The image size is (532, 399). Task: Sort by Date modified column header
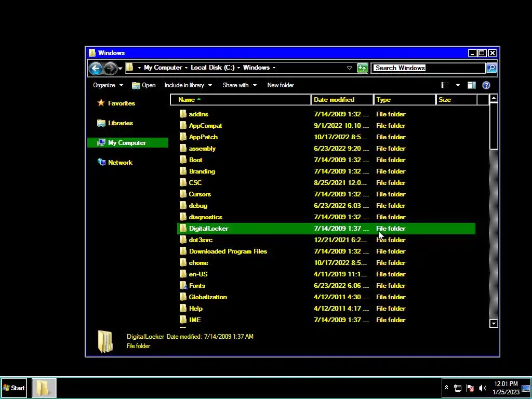(x=342, y=100)
